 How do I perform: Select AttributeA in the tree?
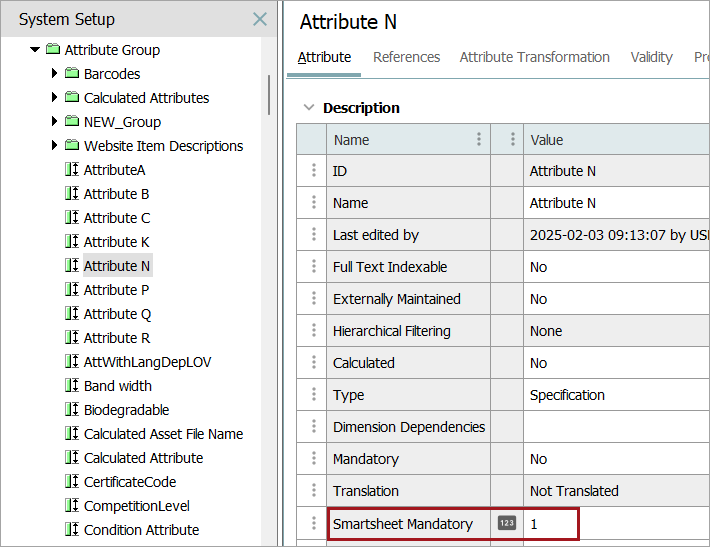tap(115, 170)
